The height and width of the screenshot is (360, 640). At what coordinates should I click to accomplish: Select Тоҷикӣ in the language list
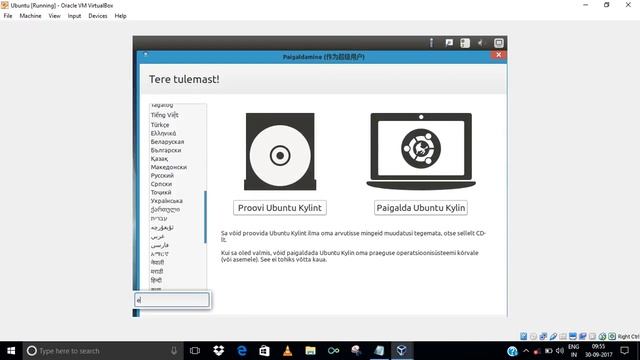tap(161, 192)
